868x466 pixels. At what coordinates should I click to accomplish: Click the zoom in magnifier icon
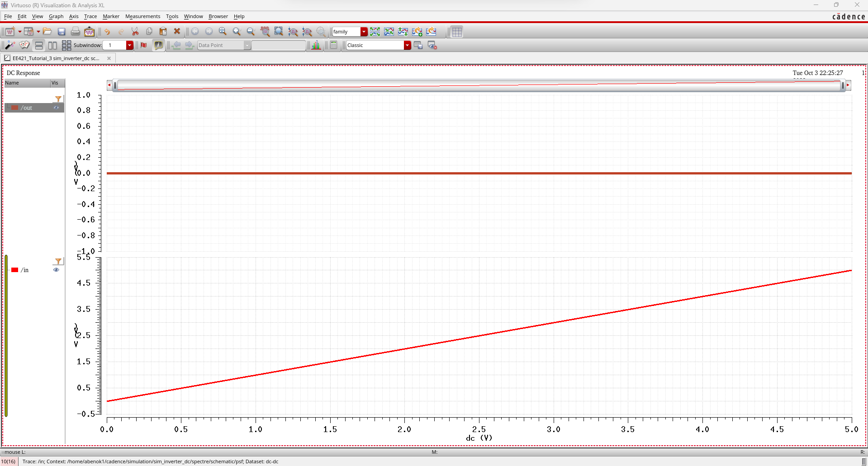click(x=237, y=32)
